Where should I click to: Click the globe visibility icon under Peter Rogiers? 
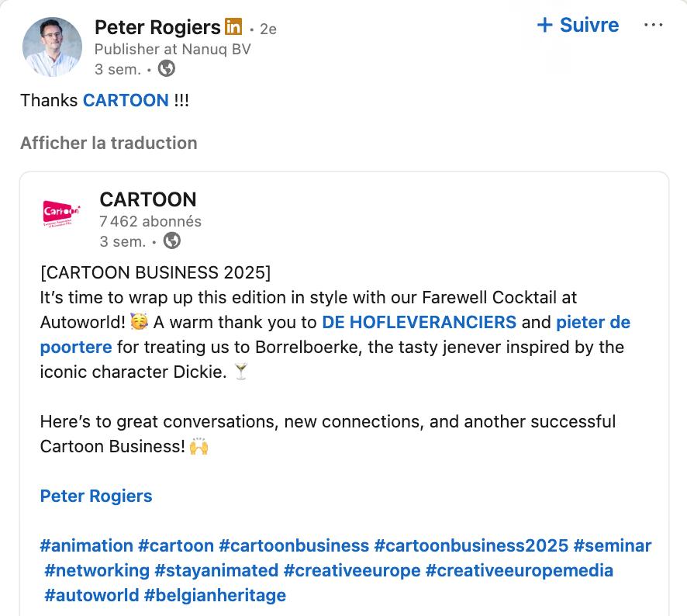tap(166, 68)
